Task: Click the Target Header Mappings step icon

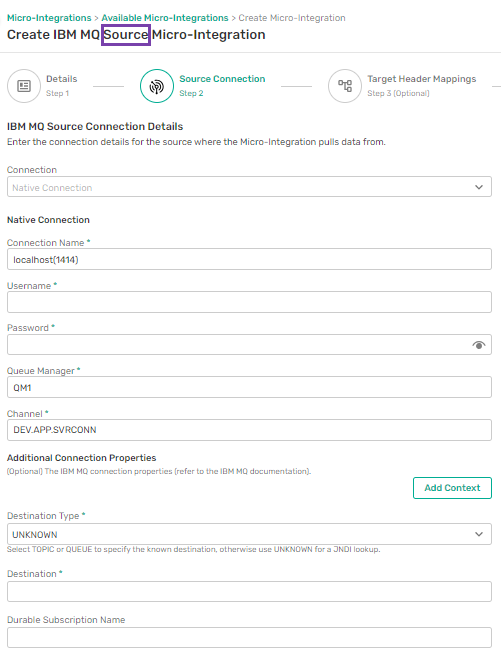Action: click(345, 86)
